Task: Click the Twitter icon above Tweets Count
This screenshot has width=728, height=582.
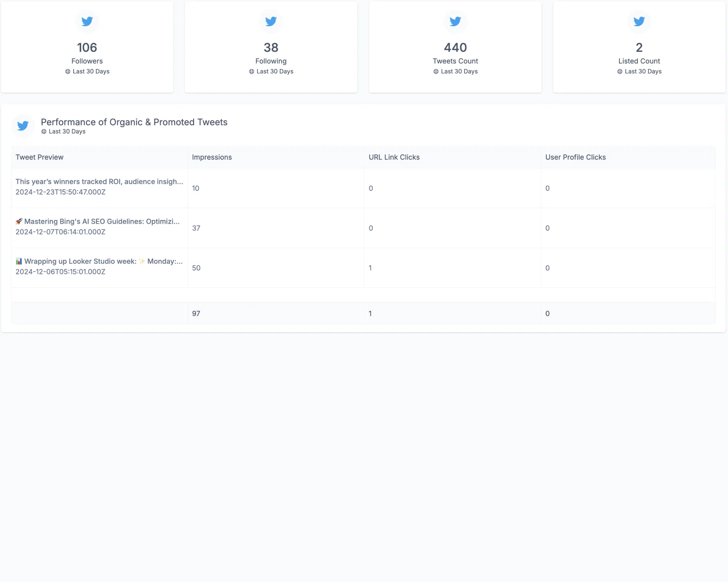Action: pos(455,21)
